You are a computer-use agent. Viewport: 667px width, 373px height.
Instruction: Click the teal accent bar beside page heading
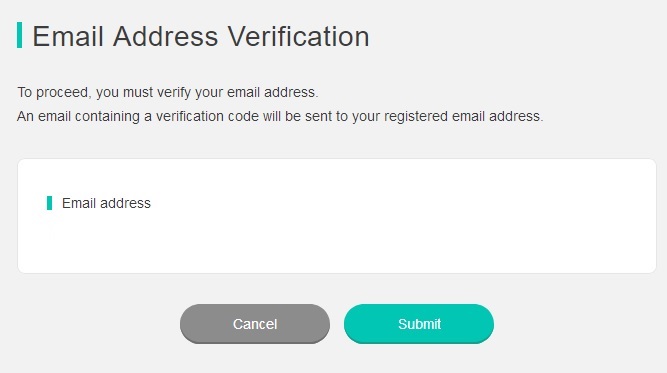[x=20, y=35]
